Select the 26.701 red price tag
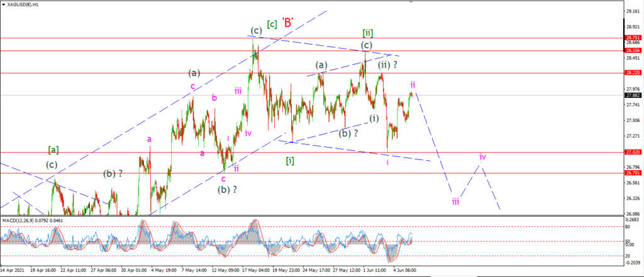 (631, 173)
